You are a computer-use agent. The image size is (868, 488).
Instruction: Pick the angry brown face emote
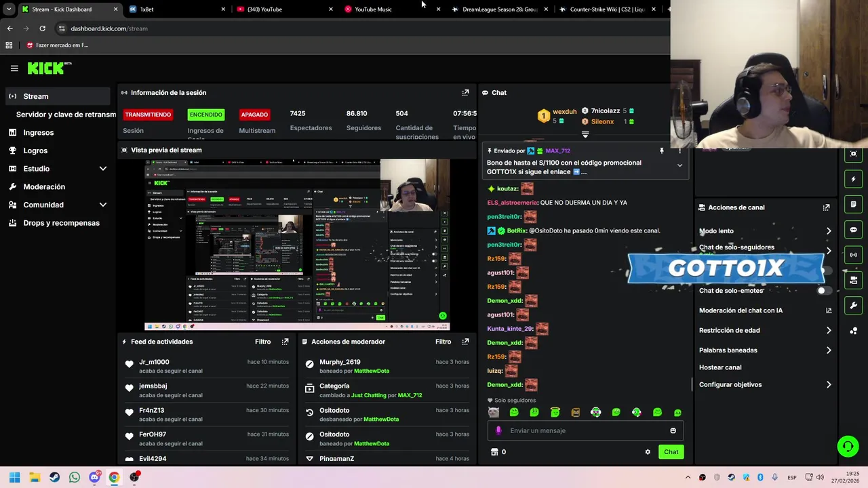pos(576,412)
